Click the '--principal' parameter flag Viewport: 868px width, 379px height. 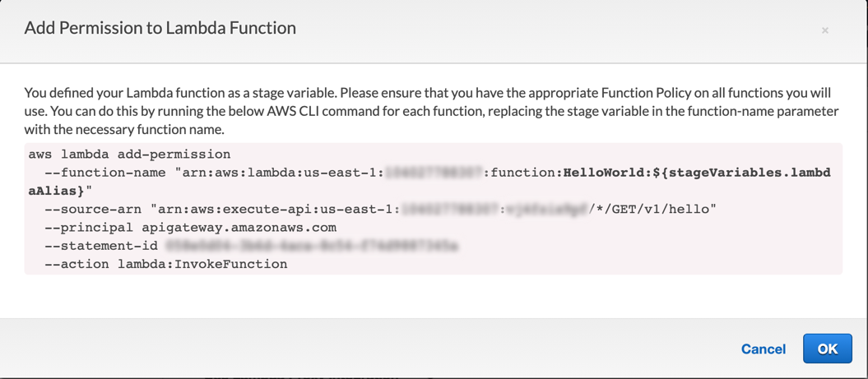81,228
